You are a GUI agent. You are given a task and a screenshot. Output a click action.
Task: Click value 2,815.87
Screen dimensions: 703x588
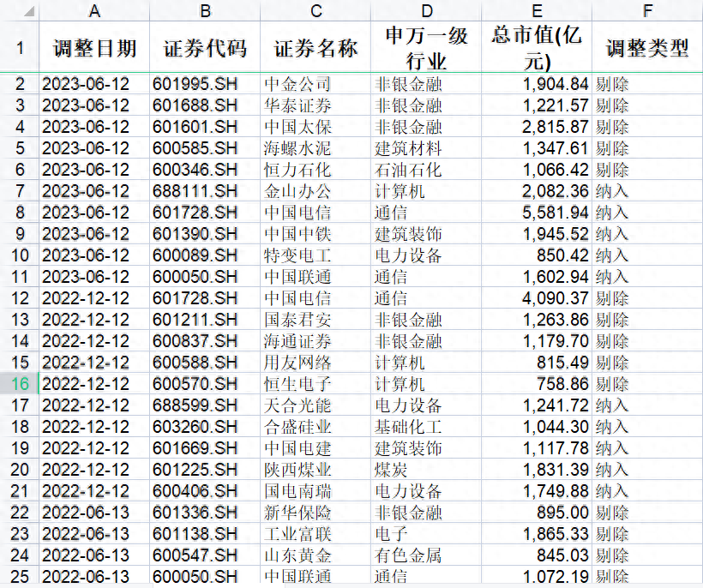537,127
